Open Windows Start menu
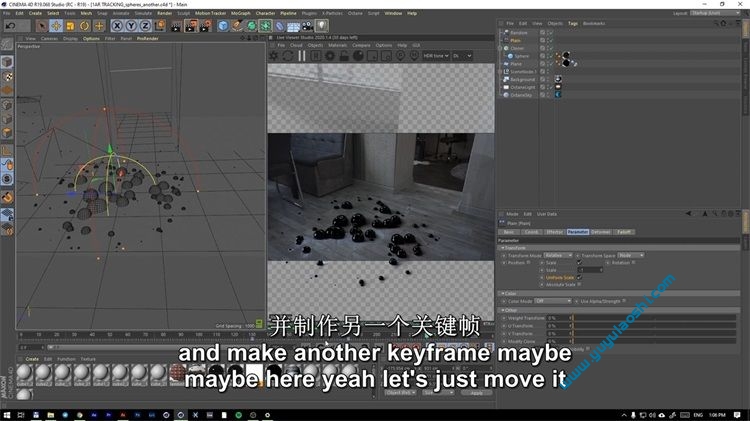This screenshot has height=421, width=750. point(7,415)
